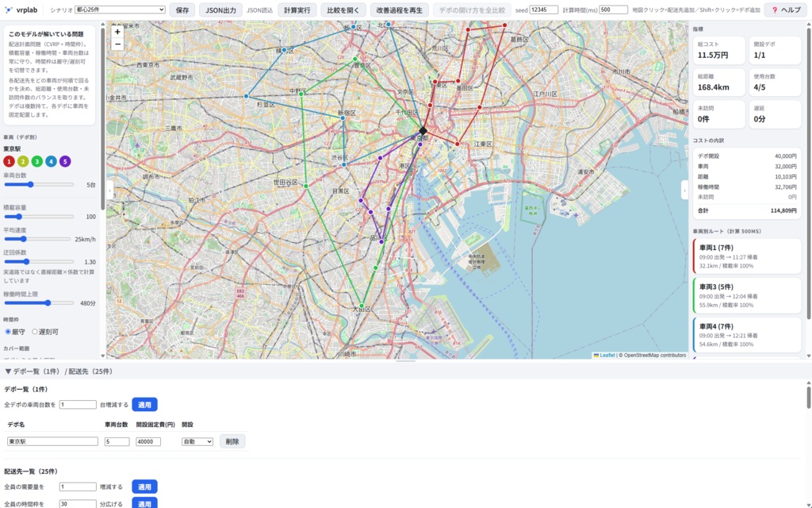Image resolution: width=812 pixels, height=508 pixels.
Task: Select the green vehicle 3 circle
Action: (x=36, y=162)
